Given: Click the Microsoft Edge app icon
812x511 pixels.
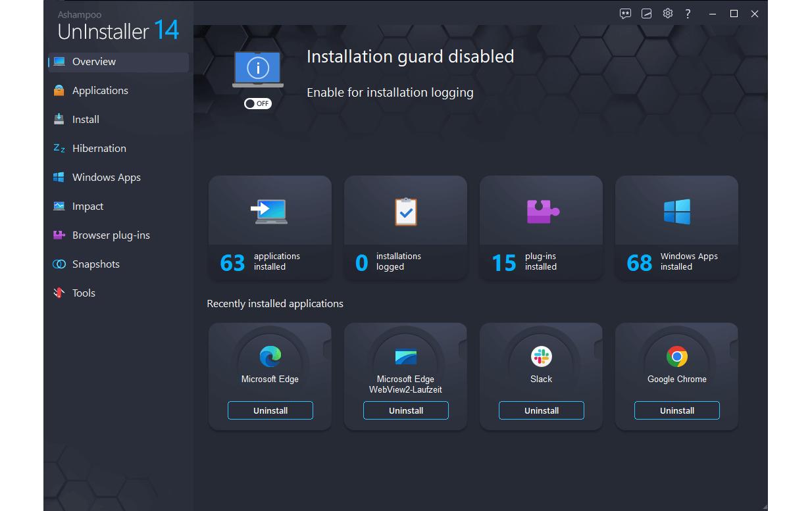Looking at the screenshot, I should tap(270, 356).
